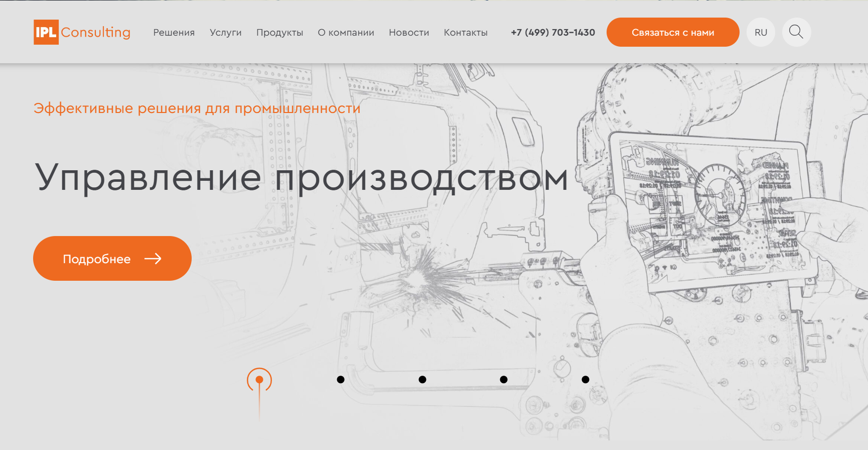
Task: Select the fourth slide dot
Action: click(504, 380)
